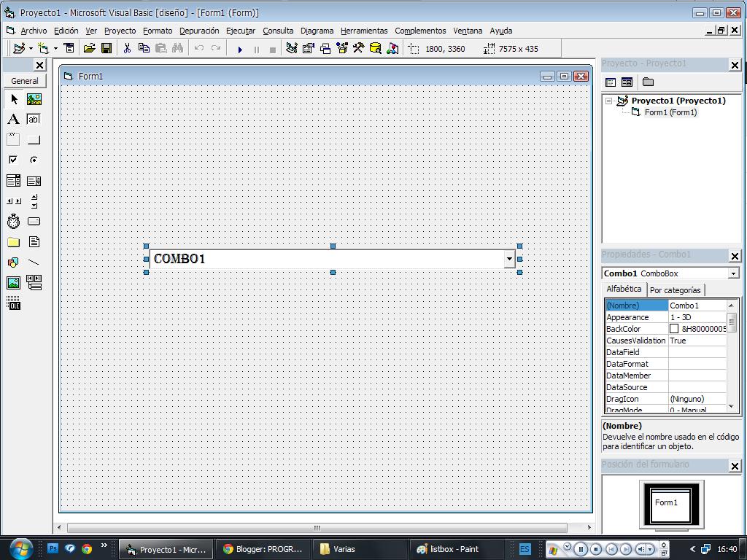Click properties list scroll down arrow
This screenshot has width=747, height=560.
coord(731,406)
